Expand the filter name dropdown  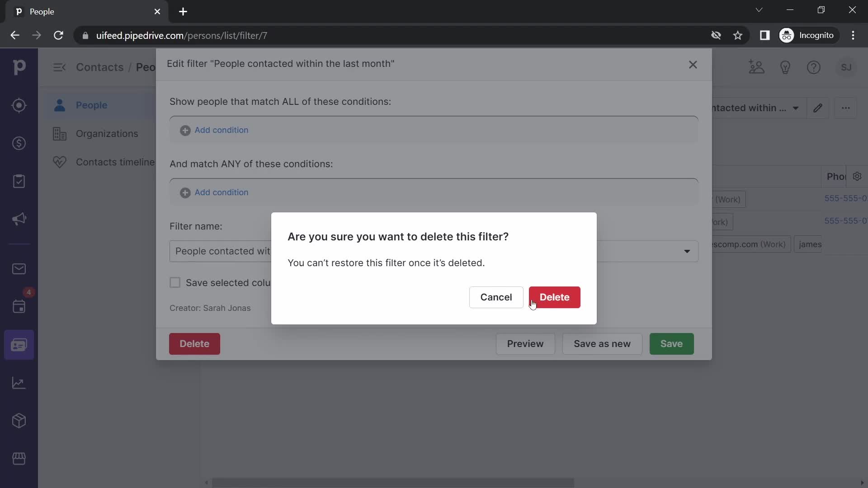(x=687, y=251)
